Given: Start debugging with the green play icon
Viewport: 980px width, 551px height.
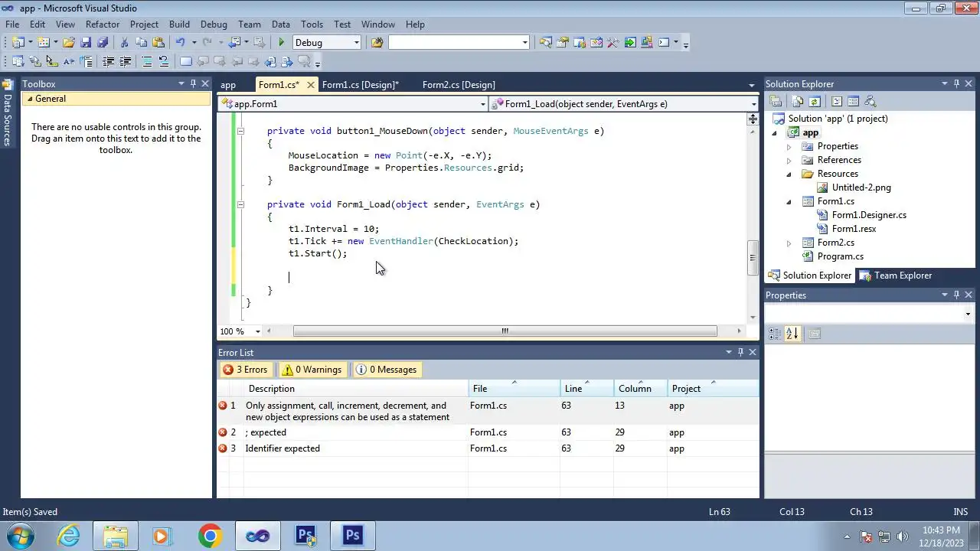Looking at the screenshot, I should click(x=281, y=43).
